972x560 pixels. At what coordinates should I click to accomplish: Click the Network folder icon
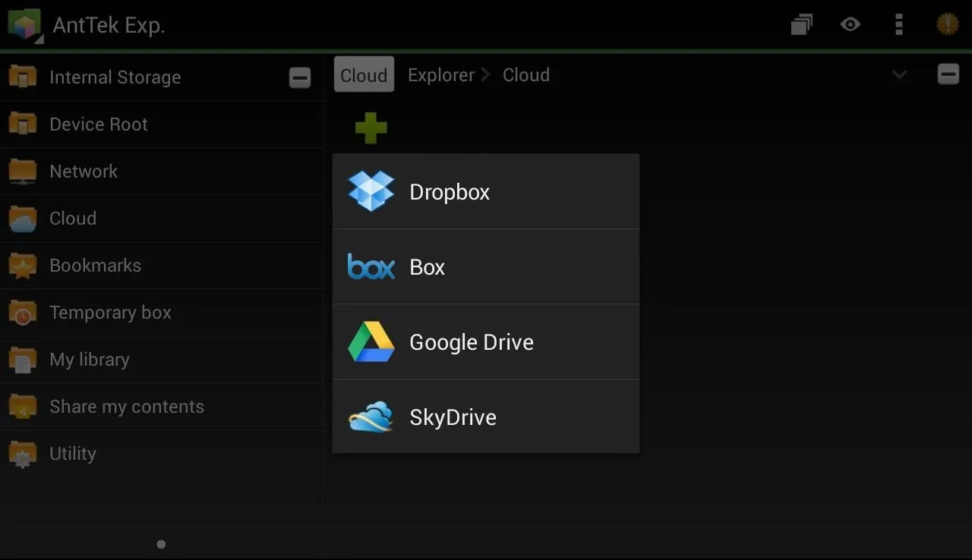click(23, 171)
